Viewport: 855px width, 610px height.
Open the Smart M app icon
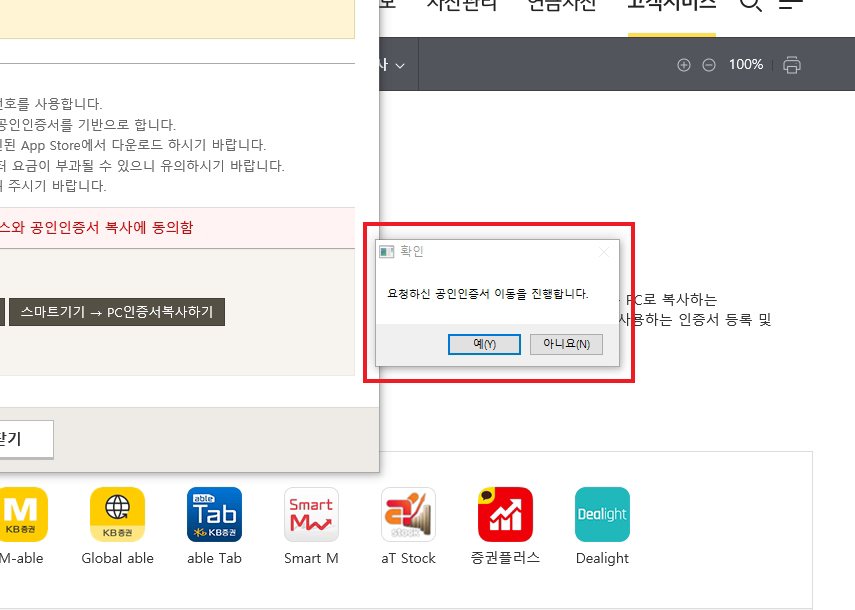(x=311, y=514)
